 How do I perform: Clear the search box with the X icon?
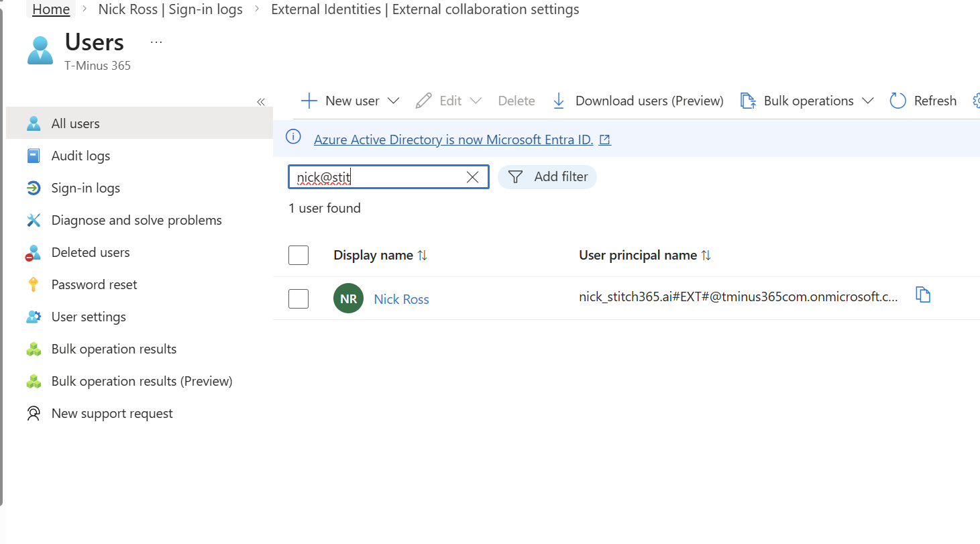pos(472,177)
